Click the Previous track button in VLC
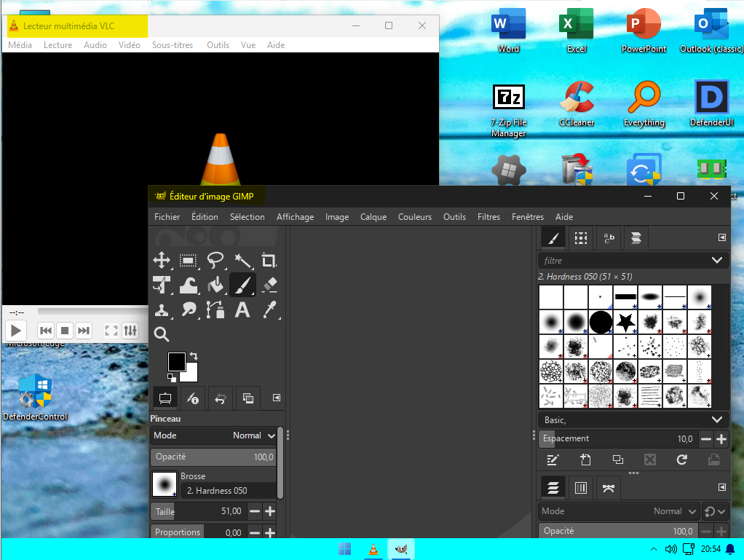 tap(46, 331)
